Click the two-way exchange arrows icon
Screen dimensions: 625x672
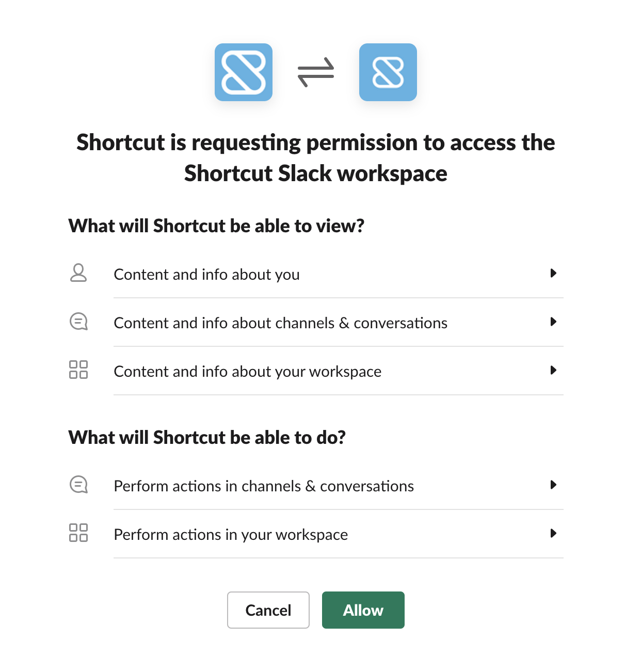316,72
